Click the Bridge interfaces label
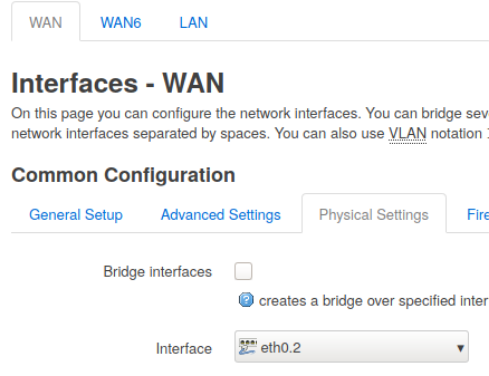489x376 pixels. 157,272
